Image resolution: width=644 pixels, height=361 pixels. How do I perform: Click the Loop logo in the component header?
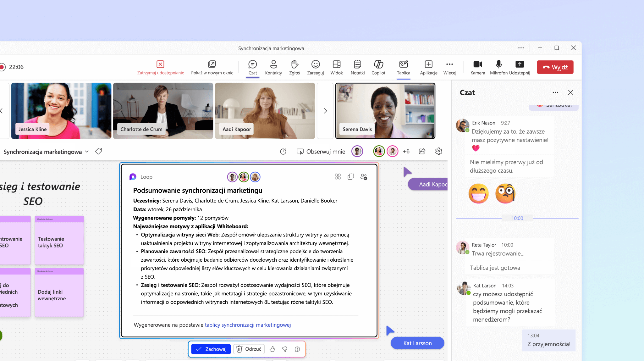[133, 177]
